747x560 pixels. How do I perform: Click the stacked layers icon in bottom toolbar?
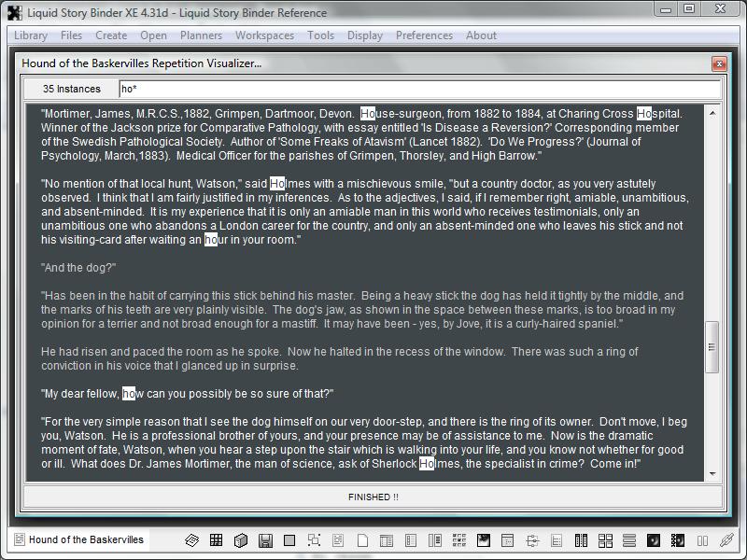tap(191, 540)
